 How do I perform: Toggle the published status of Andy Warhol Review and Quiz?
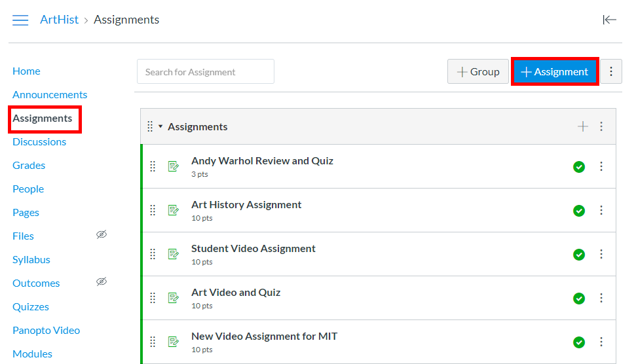tap(578, 167)
